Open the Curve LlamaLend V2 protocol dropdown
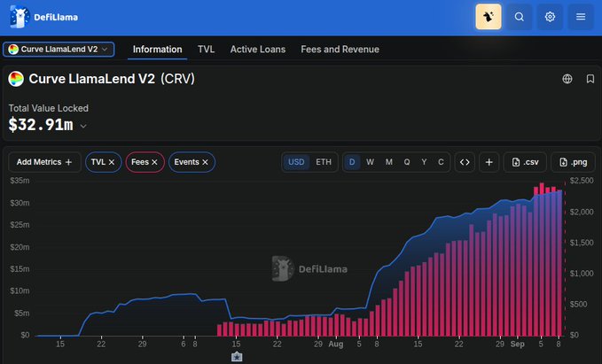 [59, 49]
